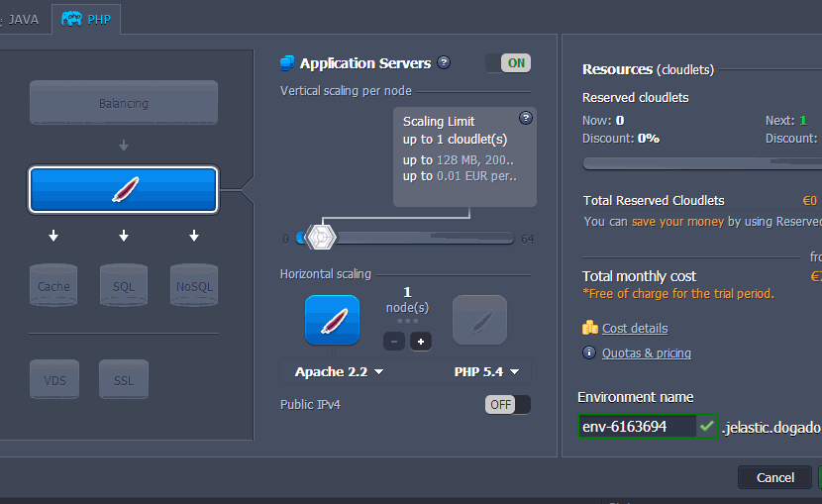The width and height of the screenshot is (822, 504).
Task: Open the Quotas & pricing link
Action: [646, 353]
